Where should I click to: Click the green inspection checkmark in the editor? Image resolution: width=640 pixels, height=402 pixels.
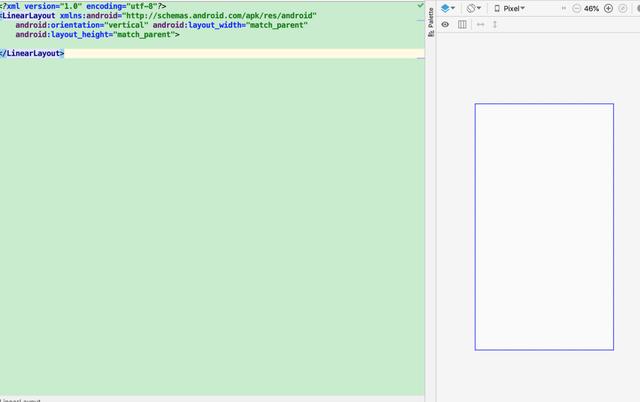click(420, 5)
